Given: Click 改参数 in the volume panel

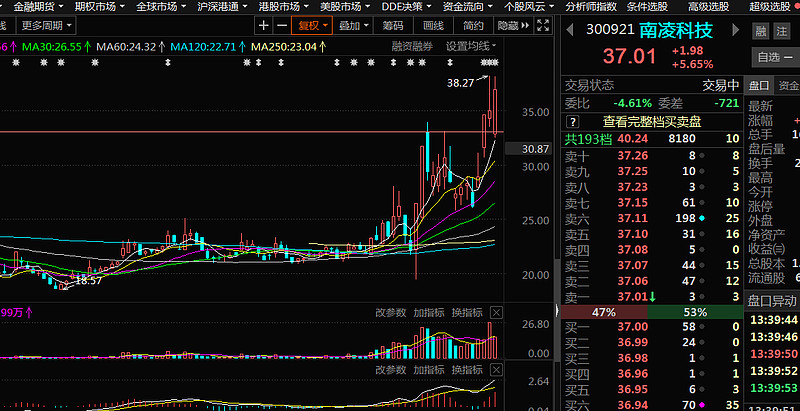Looking at the screenshot, I should point(391,313).
